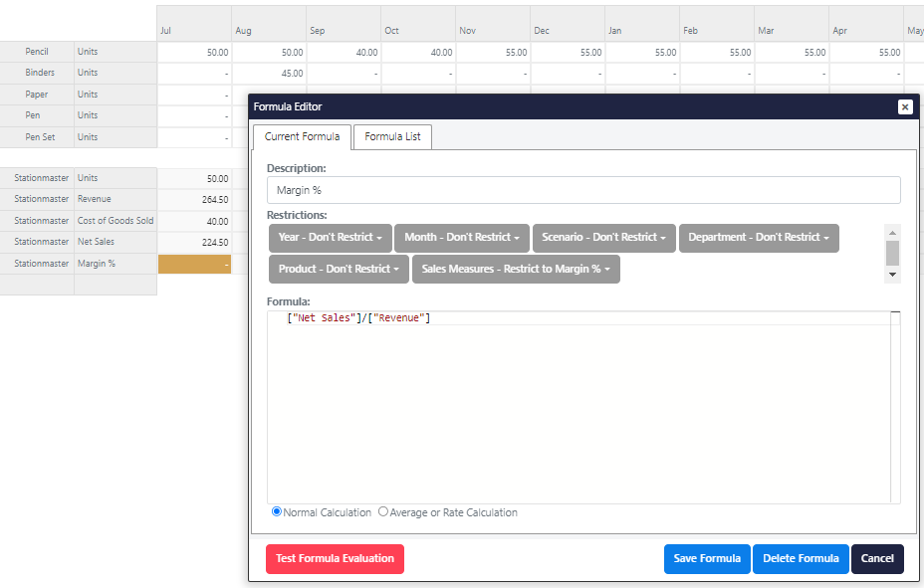Open the Department restriction dropdown
The height and width of the screenshot is (588, 924).
pyautogui.click(x=758, y=238)
